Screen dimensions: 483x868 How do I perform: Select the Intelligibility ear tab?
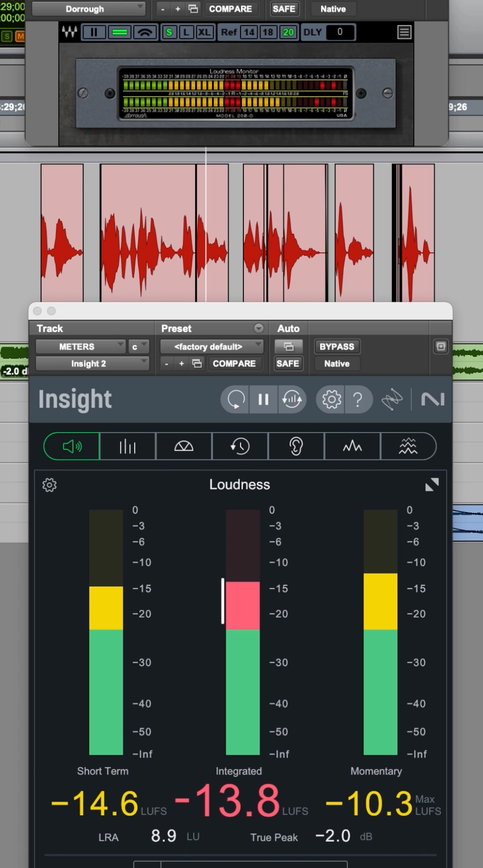(296, 446)
